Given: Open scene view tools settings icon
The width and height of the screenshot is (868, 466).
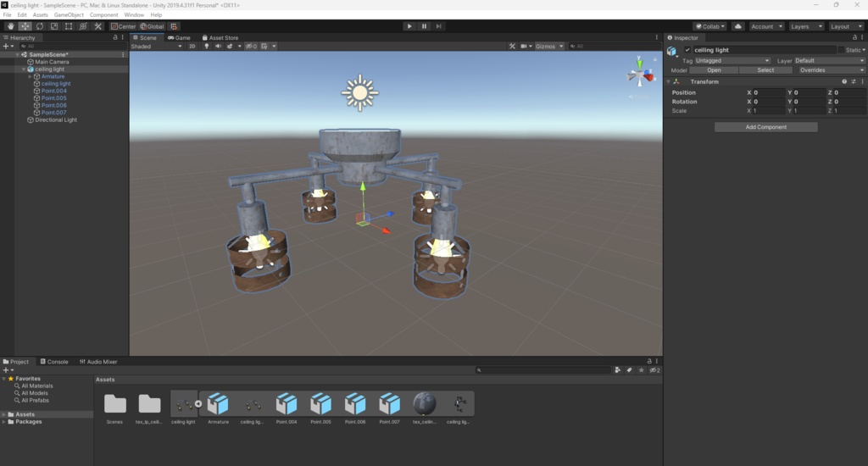Looking at the screenshot, I should pos(512,46).
